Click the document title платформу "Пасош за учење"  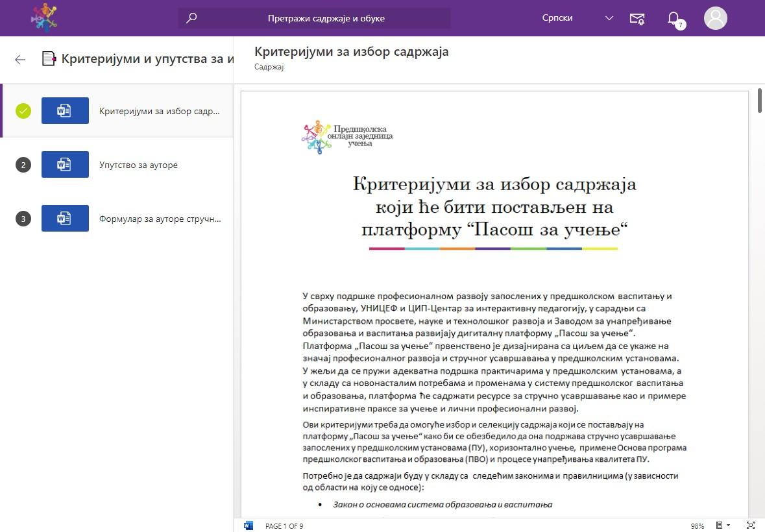click(494, 229)
